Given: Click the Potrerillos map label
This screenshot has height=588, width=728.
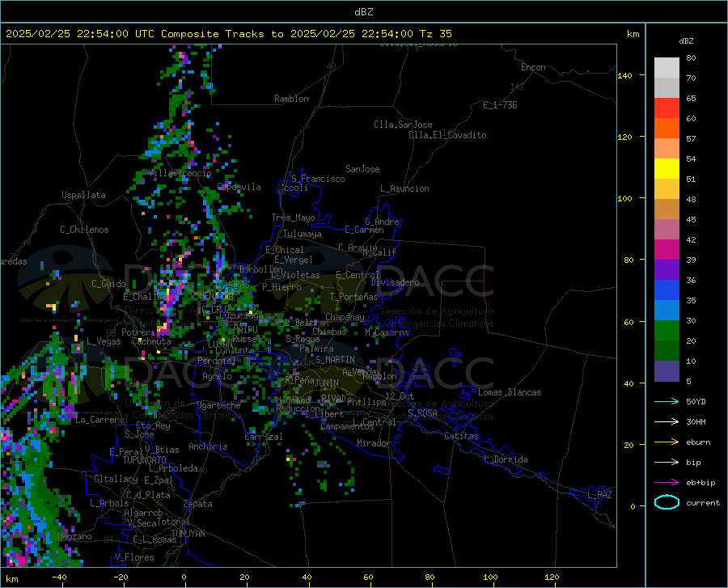Looking at the screenshot, I should pyautogui.click(x=148, y=332).
